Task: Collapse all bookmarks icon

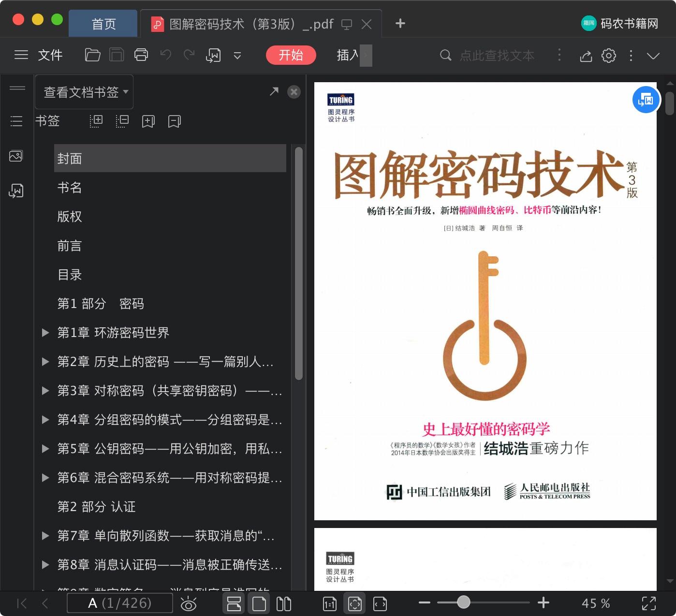Action: coord(122,121)
